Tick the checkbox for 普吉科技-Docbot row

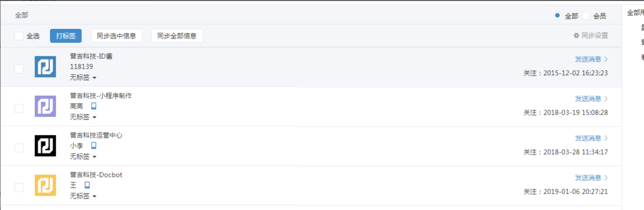19,187
